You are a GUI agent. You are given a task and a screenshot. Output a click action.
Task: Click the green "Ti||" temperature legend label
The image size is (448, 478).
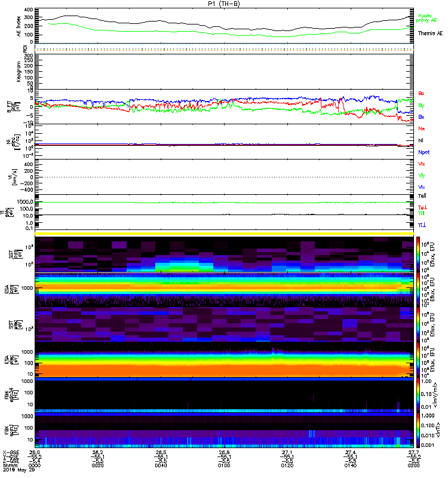point(421,213)
